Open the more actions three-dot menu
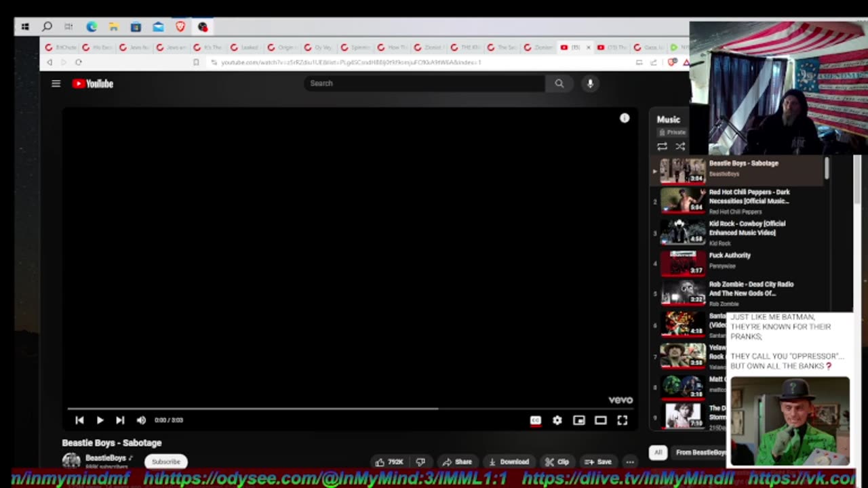Viewport: 868px width, 488px height. (630, 462)
